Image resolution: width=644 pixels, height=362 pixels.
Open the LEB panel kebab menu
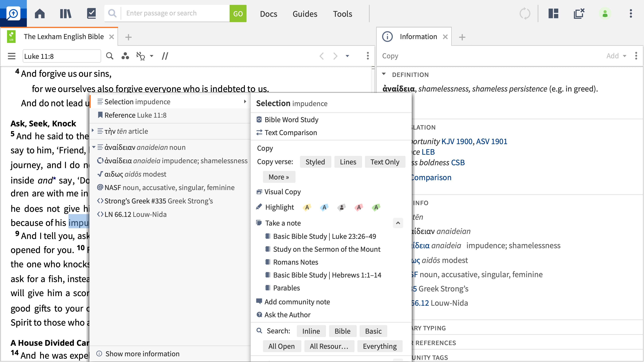pyautogui.click(x=368, y=56)
